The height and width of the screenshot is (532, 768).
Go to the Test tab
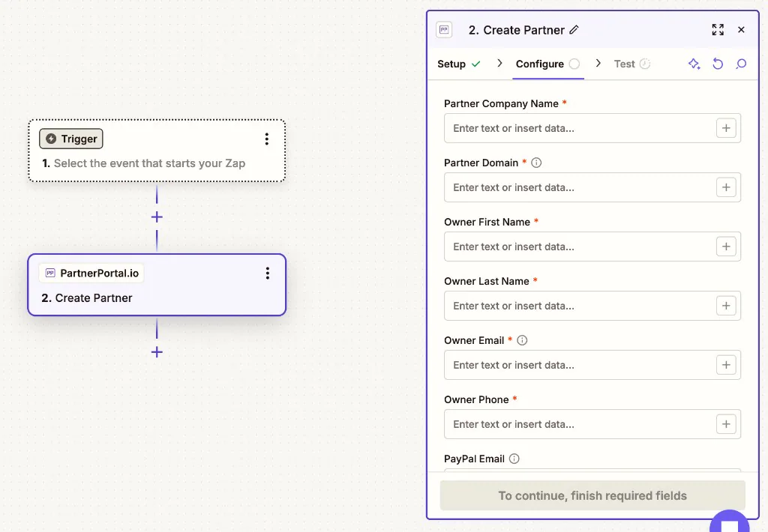631,64
